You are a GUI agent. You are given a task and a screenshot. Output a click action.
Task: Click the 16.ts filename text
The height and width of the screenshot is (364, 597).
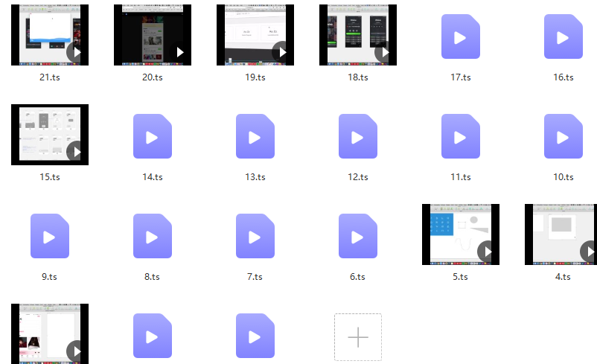[563, 77]
